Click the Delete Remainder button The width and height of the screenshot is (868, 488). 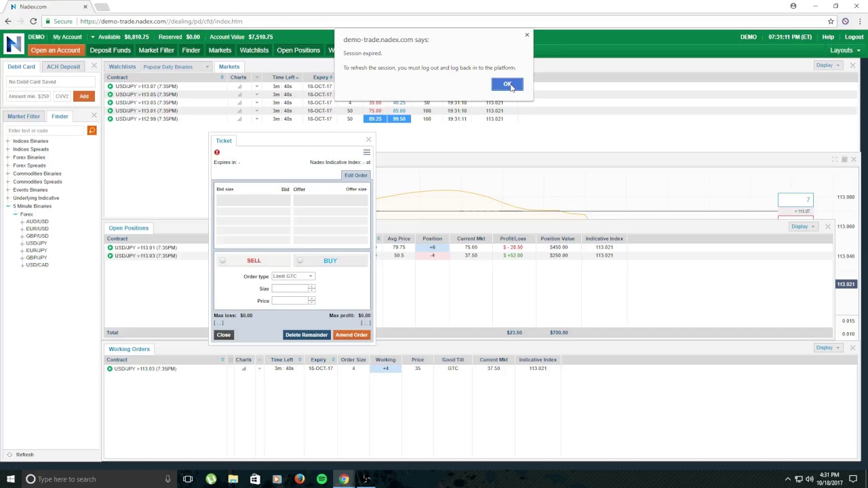point(306,335)
